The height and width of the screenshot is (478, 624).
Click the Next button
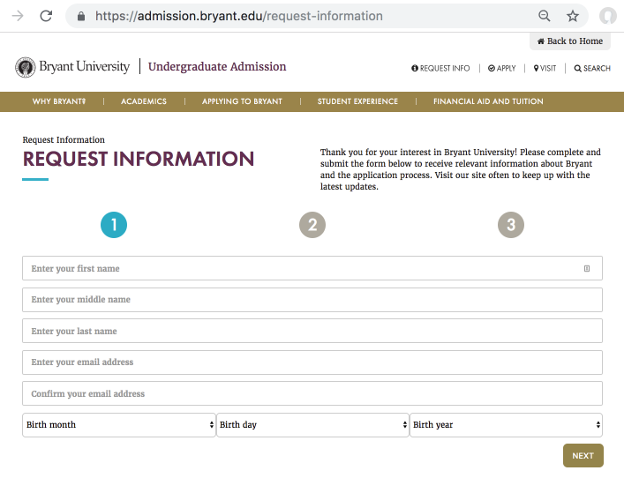pos(583,456)
